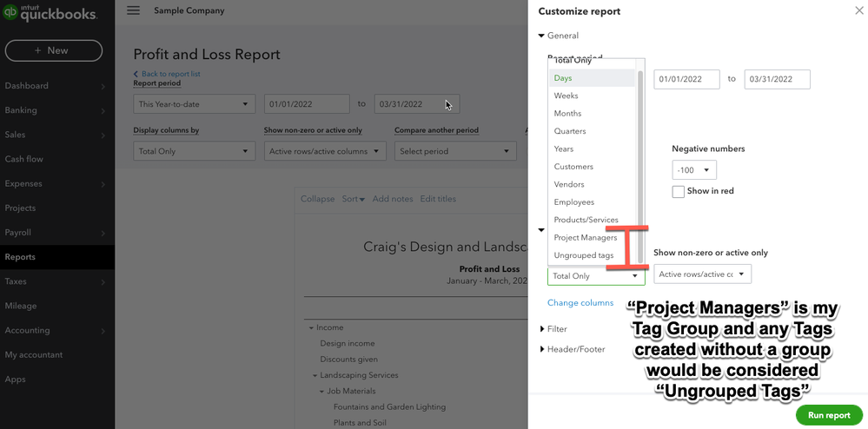The image size is (868, 429).
Task: Click the plus New button
Action: 53,50
